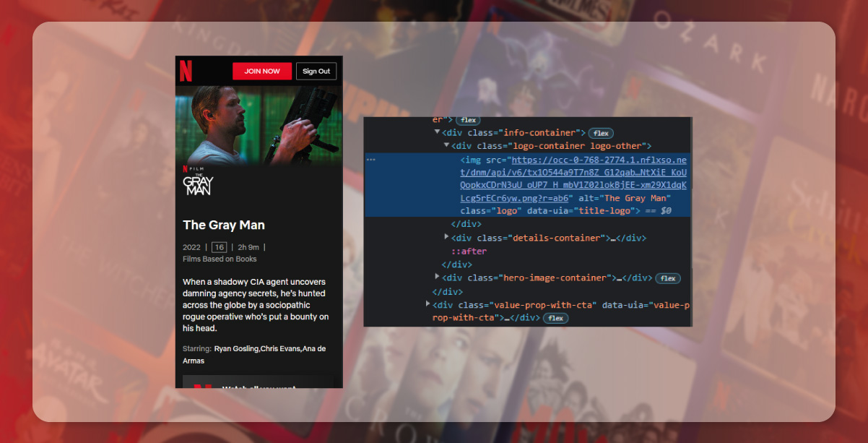Expand the value-prop-with-cta div node
Viewport: 868px width, 443px height.
(428, 304)
